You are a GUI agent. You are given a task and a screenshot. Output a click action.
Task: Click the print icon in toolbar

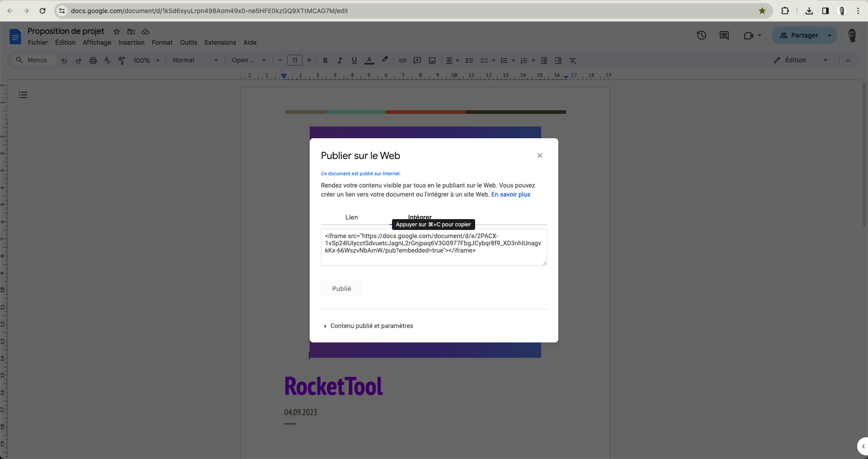pos(93,61)
